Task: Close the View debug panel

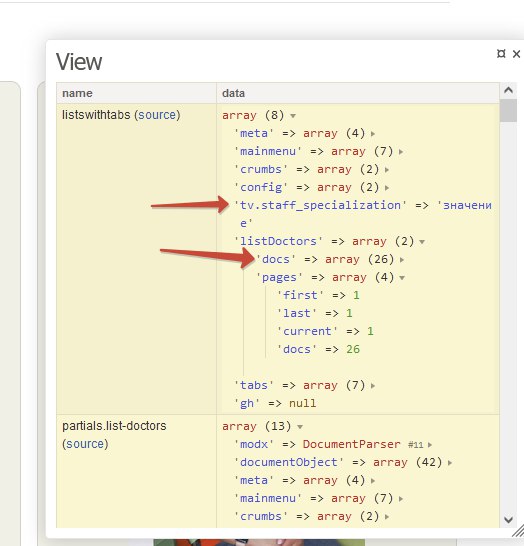Action: 516,54
